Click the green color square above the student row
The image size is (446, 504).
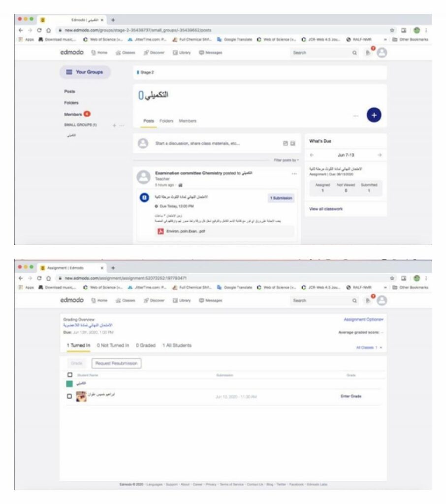click(69, 384)
